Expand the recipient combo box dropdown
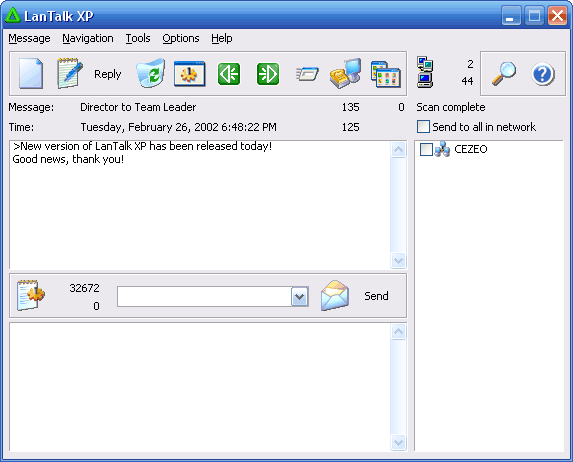This screenshot has width=573, height=462. [300, 296]
